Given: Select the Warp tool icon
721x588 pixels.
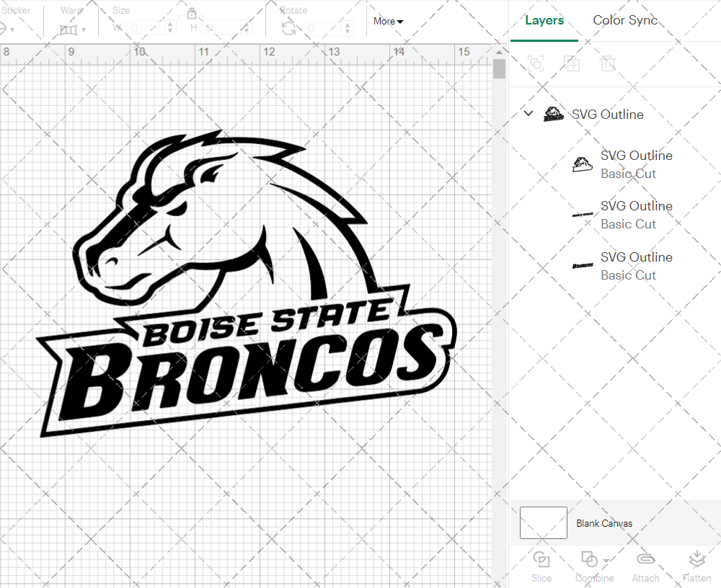Looking at the screenshot, I should click(70, 29).
